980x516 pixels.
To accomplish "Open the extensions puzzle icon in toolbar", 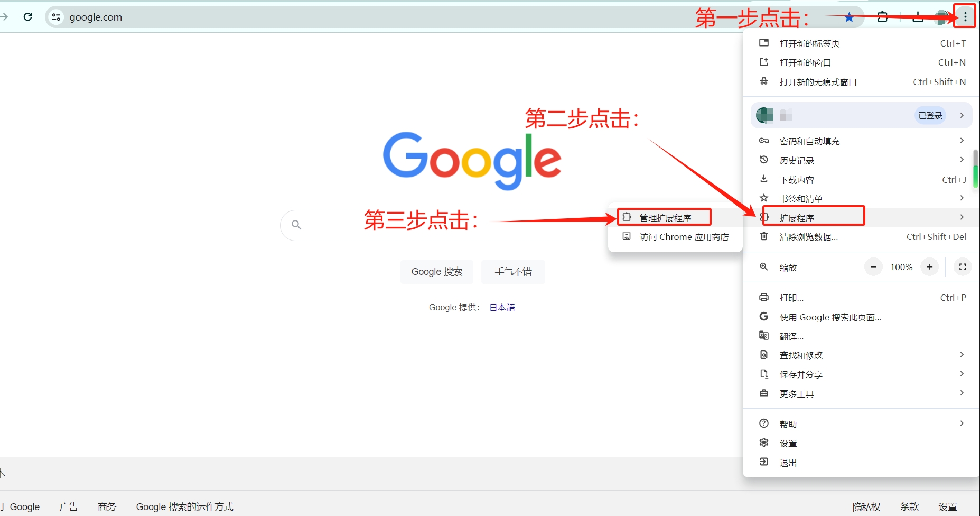I will click(x=882, y=17).
